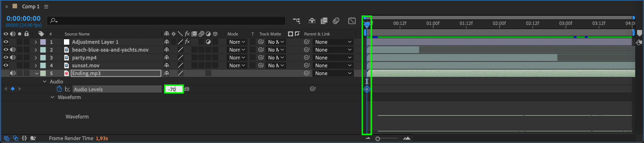Open the Mode dropdown for party.mp4
This screenshot has height=143, width=644.
coord(237,57)
